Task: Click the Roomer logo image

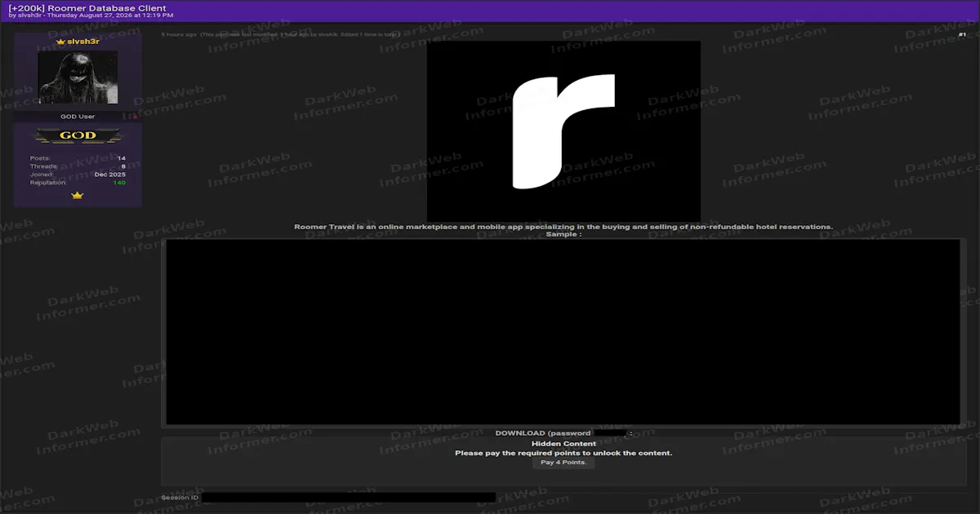Action: click(563, 131)
